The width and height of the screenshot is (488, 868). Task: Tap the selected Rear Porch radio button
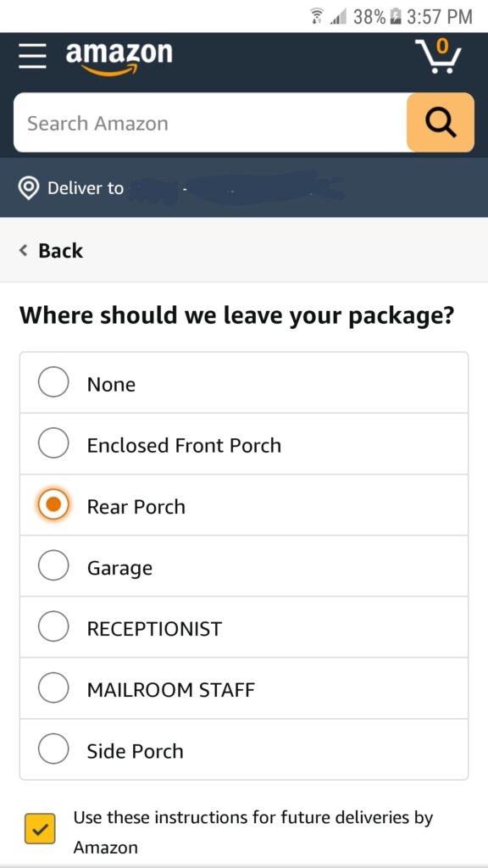(53, 504)
